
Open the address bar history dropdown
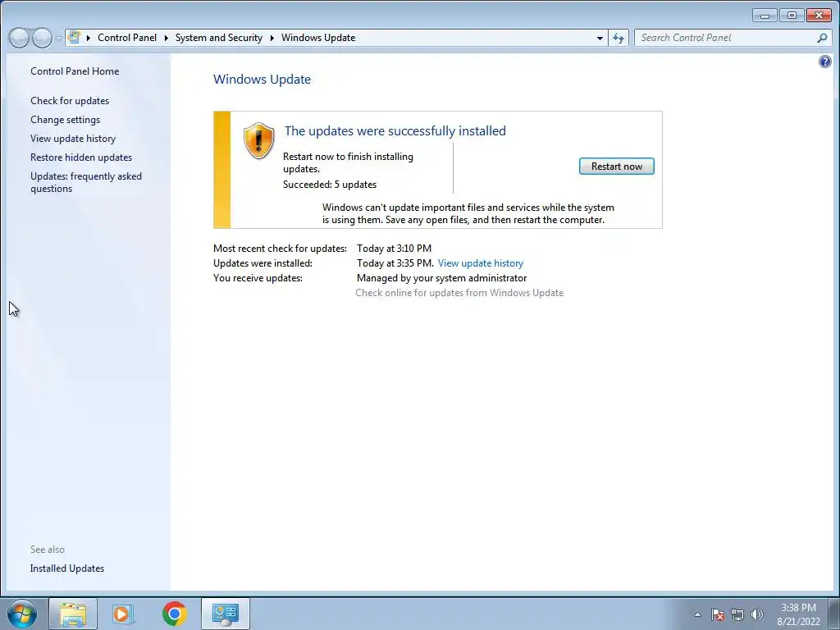tap(600, 38)
